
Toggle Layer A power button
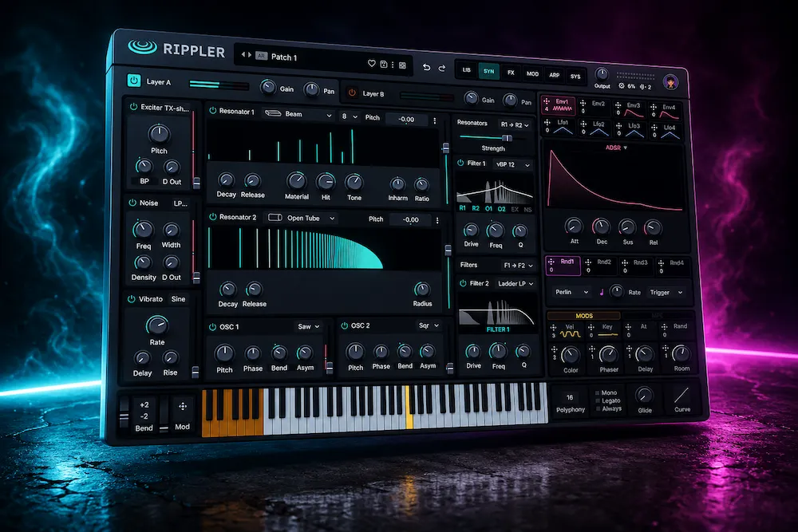134,81
